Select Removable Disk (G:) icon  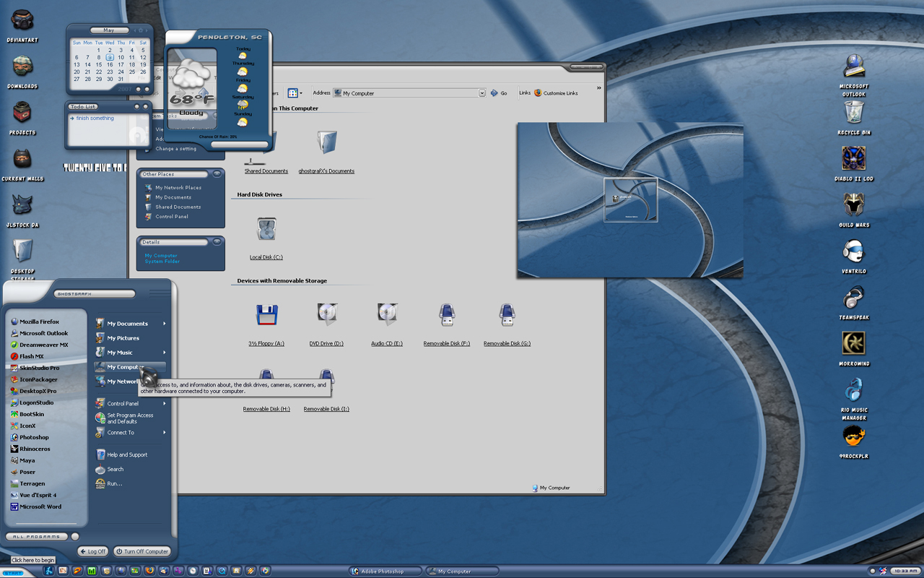click(x=507, y=314)
